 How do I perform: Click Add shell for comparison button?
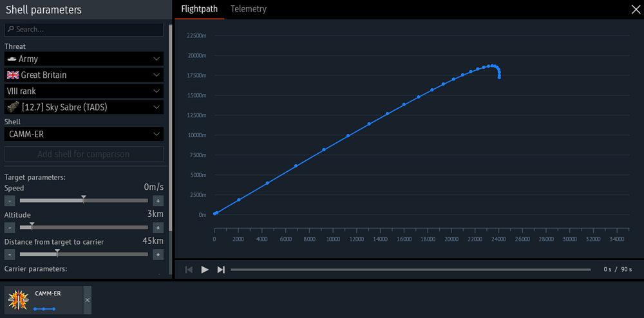(84, 154)
